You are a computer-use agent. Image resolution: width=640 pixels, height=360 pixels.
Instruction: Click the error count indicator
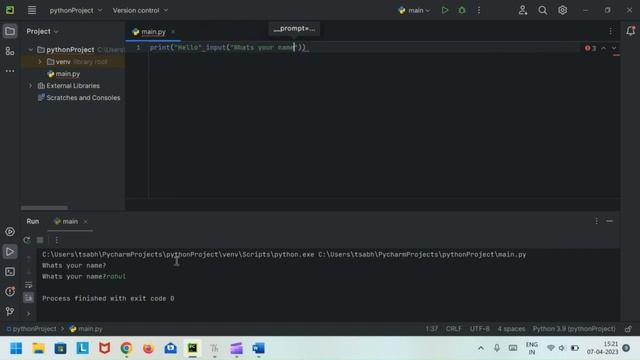tap(590, 48)
